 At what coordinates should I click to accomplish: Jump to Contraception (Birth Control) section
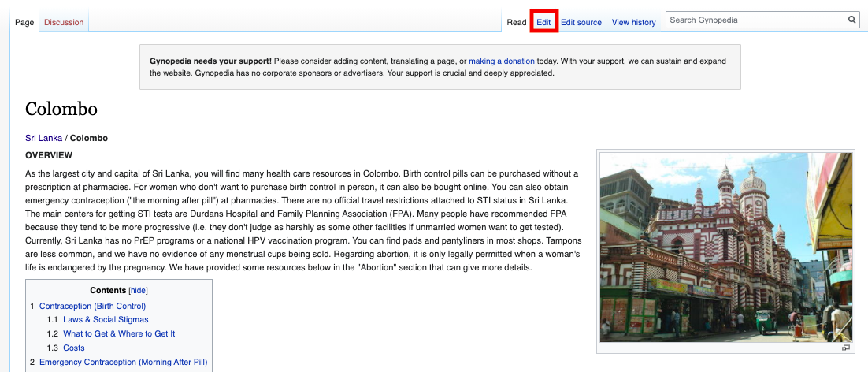click(x=92, y=306)
